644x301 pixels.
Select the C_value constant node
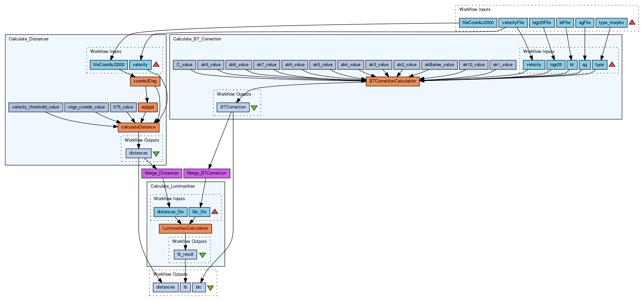[184, 65]
